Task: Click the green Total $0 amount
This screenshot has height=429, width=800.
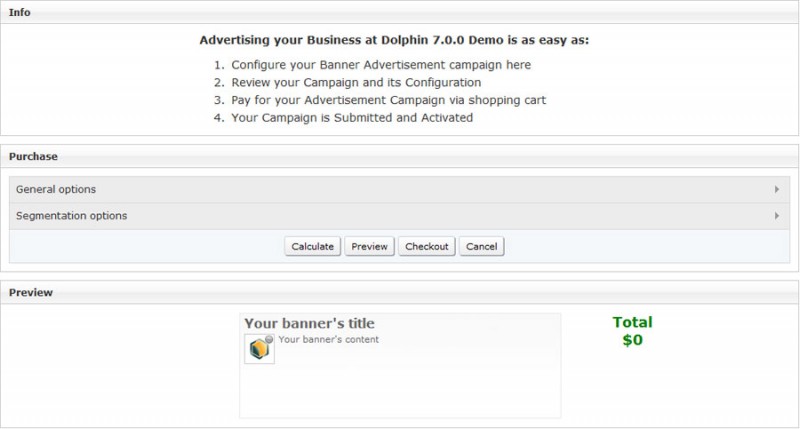Action: point(633,331)
